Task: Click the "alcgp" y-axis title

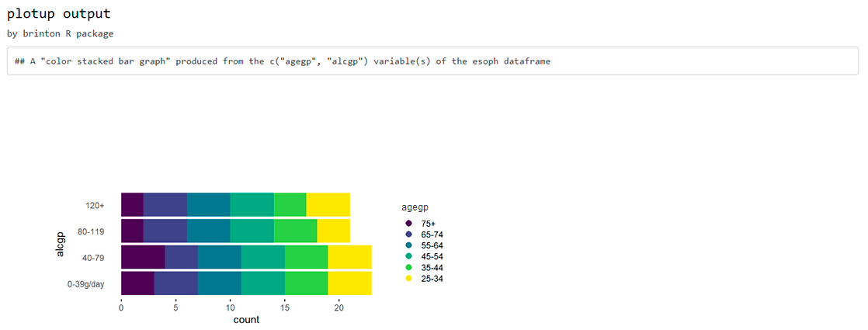Action: (x=61, y=245)
